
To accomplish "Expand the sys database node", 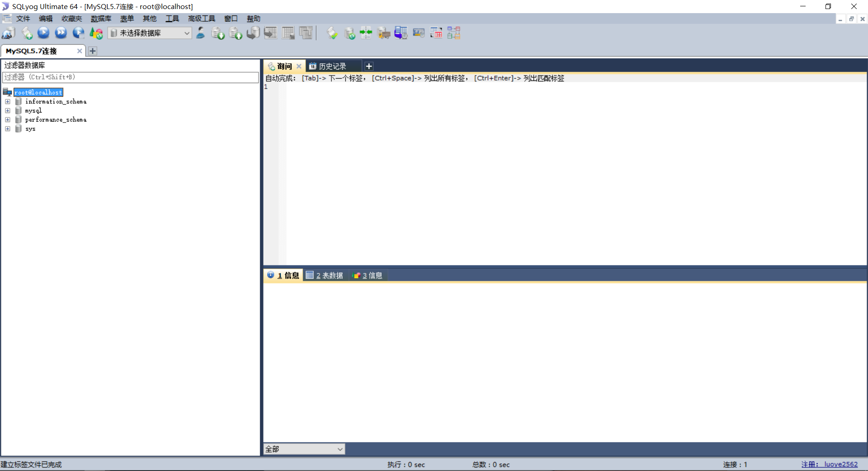I will click(8, 129).
